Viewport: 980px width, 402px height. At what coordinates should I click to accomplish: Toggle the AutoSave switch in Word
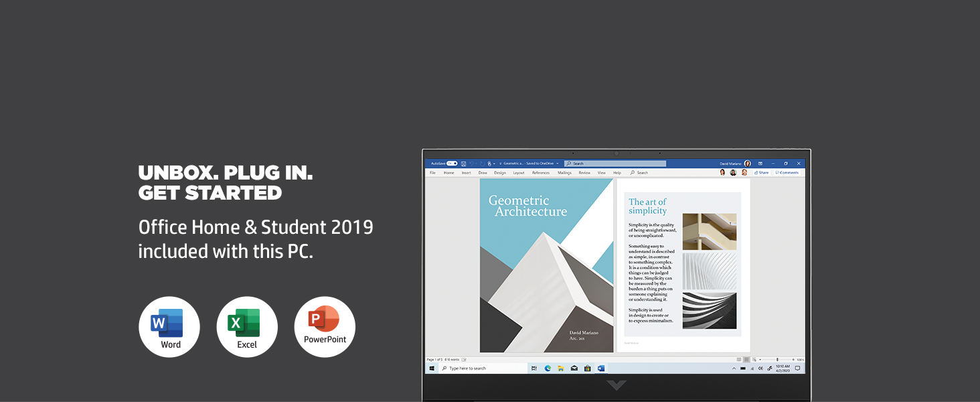452,163
